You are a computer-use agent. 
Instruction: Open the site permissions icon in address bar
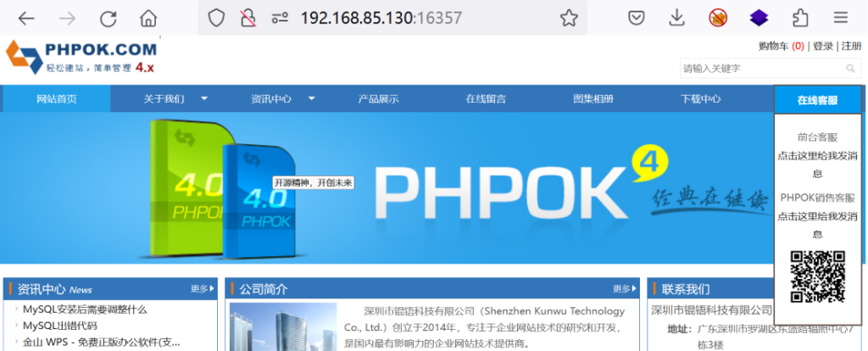279,19
